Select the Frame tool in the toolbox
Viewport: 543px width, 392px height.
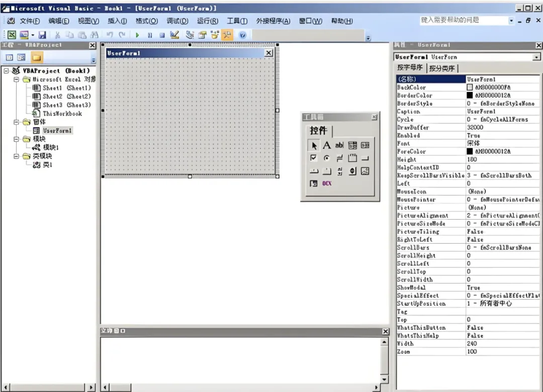[x=352, y=158]
